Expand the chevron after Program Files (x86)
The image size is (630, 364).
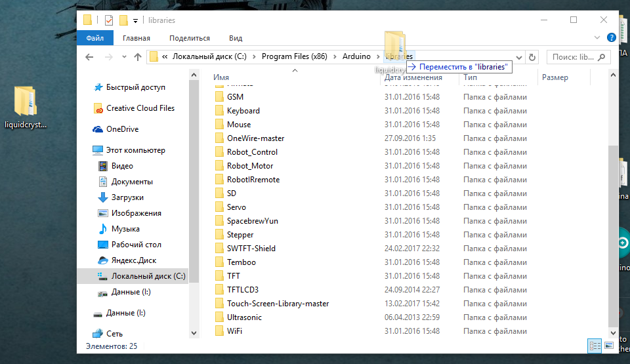click(335, 57)
